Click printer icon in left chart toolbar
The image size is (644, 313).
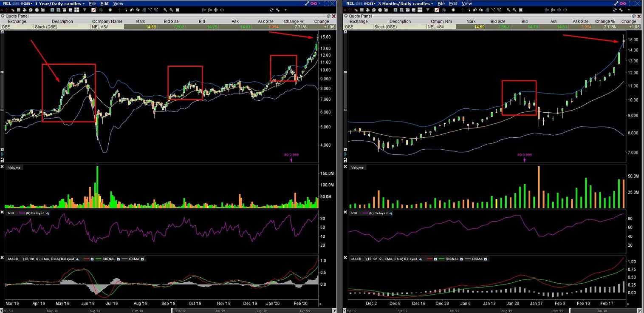point(25,10)
